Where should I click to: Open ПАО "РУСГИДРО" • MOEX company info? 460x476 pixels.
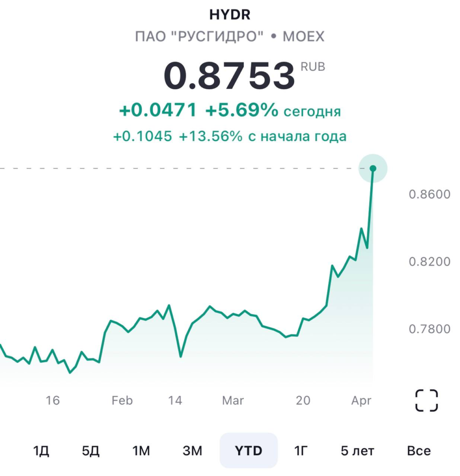click(x=230, y=37)
